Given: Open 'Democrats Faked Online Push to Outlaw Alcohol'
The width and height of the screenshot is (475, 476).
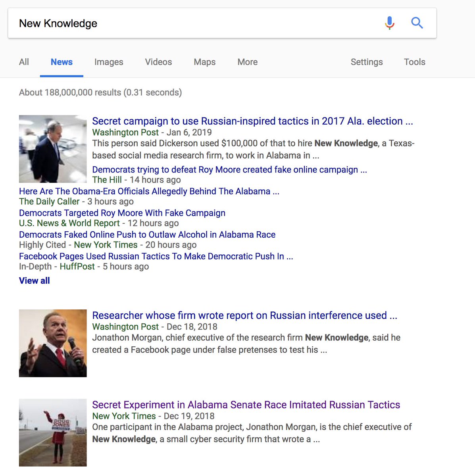Looking at the screenshot, I should click(147, 234).
